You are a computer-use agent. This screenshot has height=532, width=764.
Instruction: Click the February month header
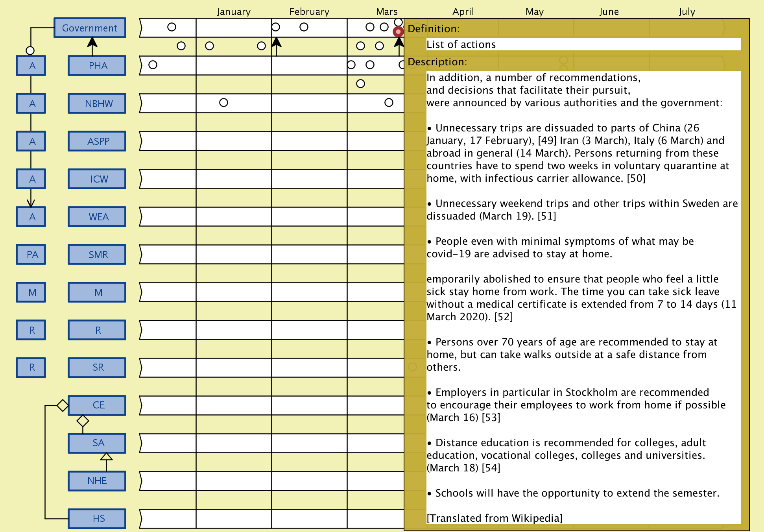pyautogui.click(x=309, y=12)
